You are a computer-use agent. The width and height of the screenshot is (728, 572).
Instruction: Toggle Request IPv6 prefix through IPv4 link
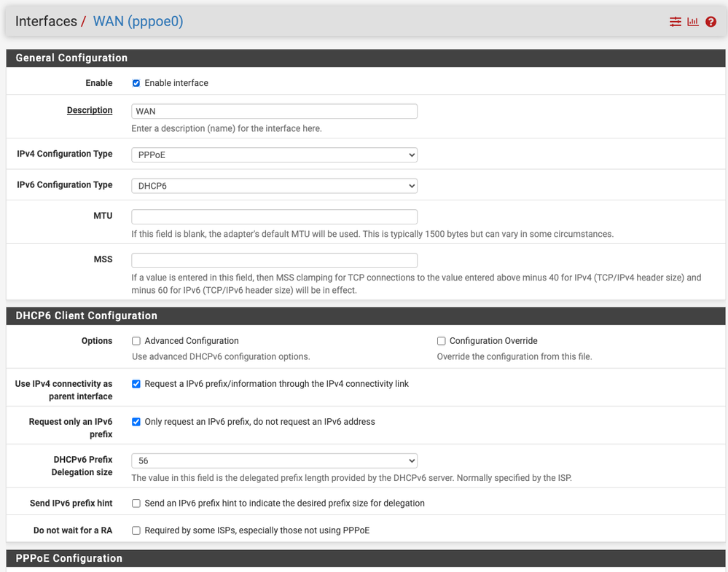click(136, 384)
